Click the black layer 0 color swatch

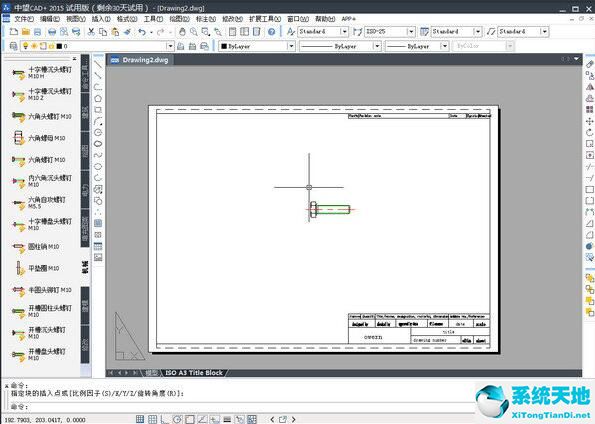59,46
